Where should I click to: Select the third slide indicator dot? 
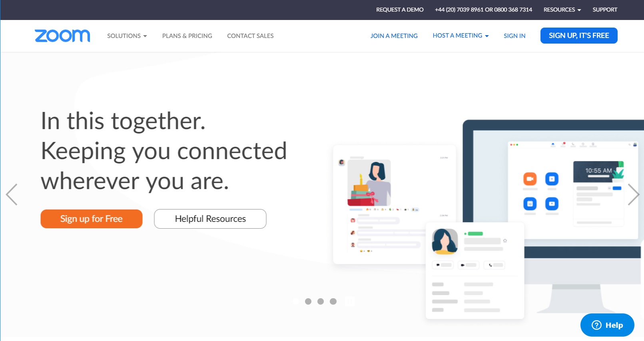click(x=321, y=301)
